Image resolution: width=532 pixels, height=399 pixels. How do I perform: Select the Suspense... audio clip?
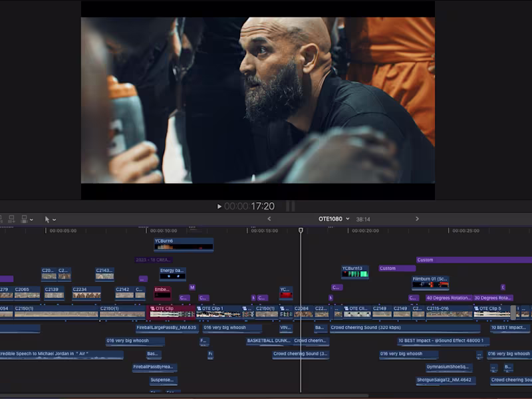click(164, 380)
